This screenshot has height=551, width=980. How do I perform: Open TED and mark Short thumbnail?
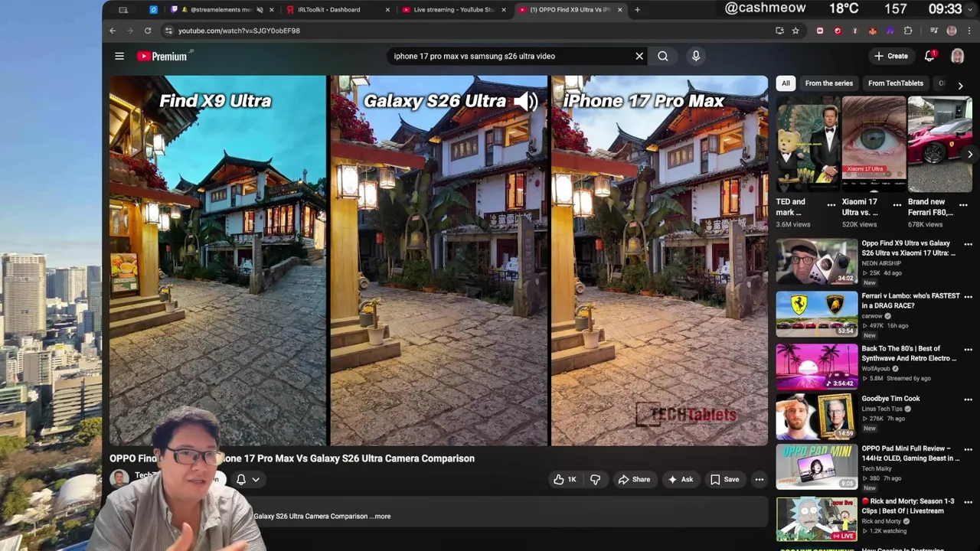(808, 142)
